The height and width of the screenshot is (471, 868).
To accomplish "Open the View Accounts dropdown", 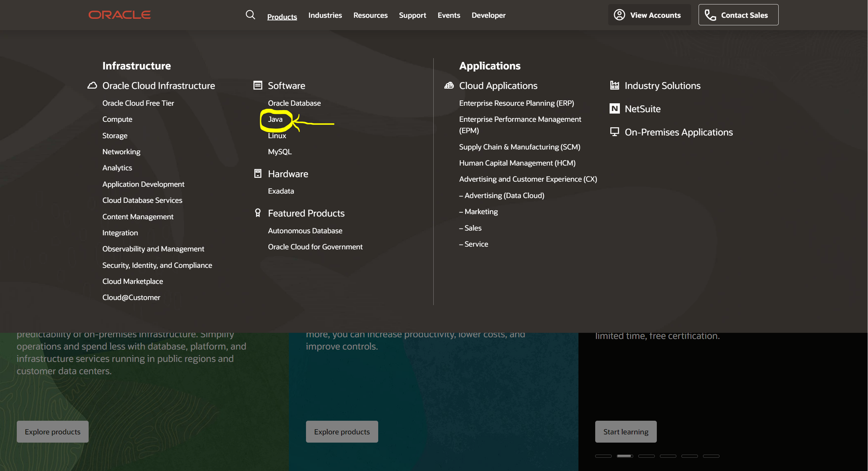I will coord(649,15).
